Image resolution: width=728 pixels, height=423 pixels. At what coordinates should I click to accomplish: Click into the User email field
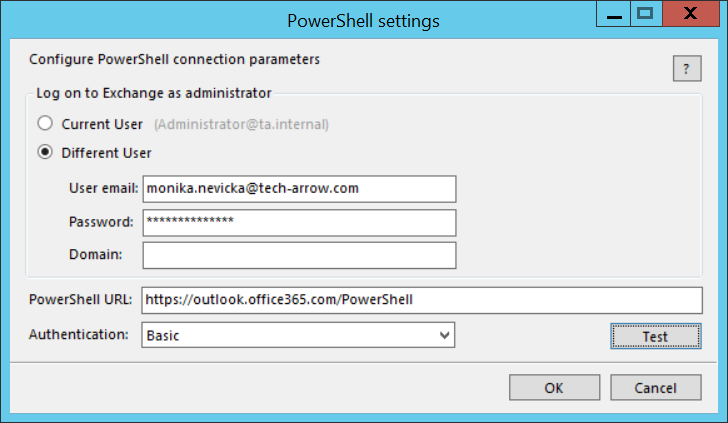299,188
